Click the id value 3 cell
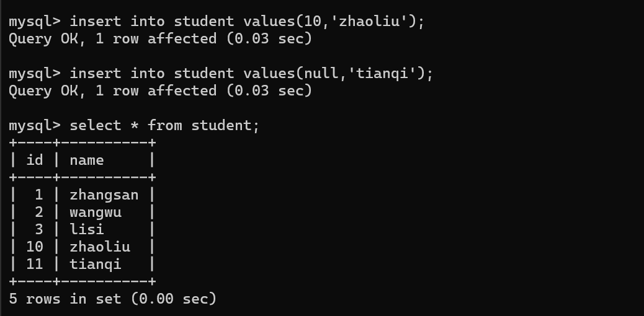This screenshot has height=316, width=644. pos(39,229)
